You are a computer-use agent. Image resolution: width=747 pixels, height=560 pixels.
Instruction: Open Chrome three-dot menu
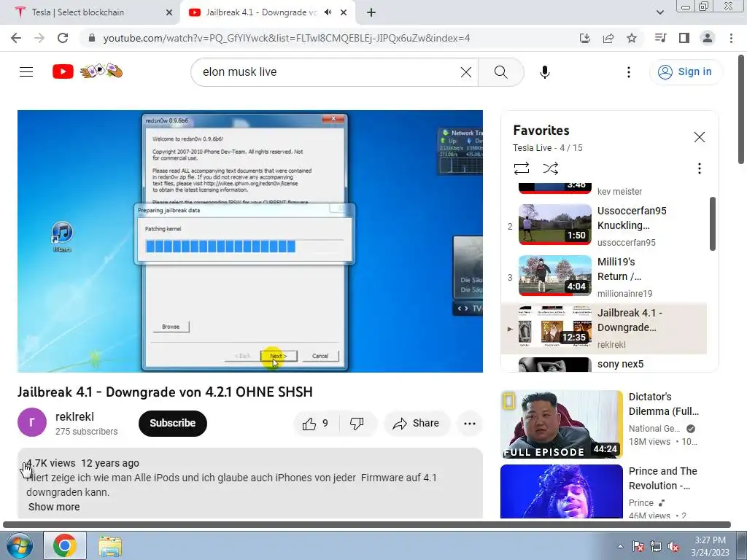[x=731, y=38]
